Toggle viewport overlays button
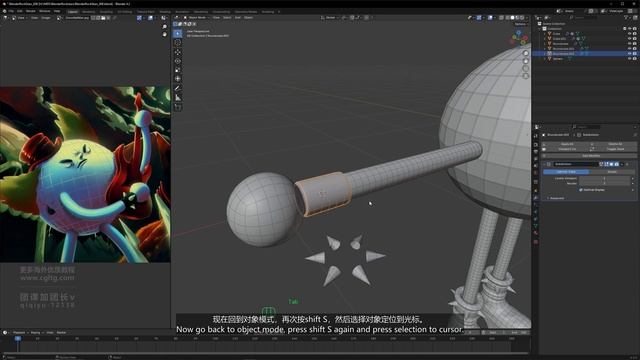 point(490,18)
